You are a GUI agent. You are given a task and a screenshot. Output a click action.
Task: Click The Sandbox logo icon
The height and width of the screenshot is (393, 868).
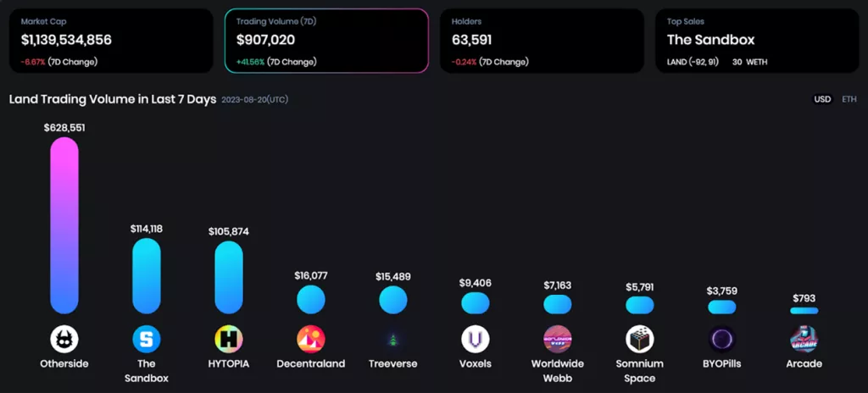point(146,340)
